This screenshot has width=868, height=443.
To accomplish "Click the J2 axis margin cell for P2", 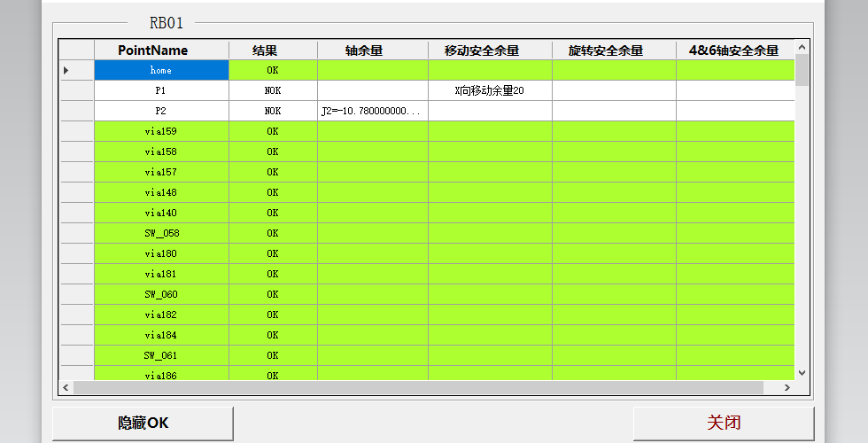I will [372, 111].
